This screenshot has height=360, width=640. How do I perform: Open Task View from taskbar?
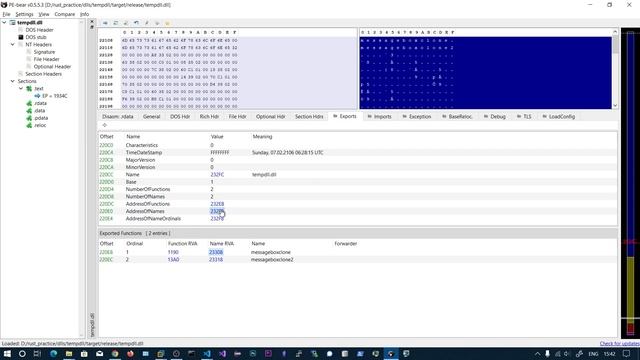point(37,353)
